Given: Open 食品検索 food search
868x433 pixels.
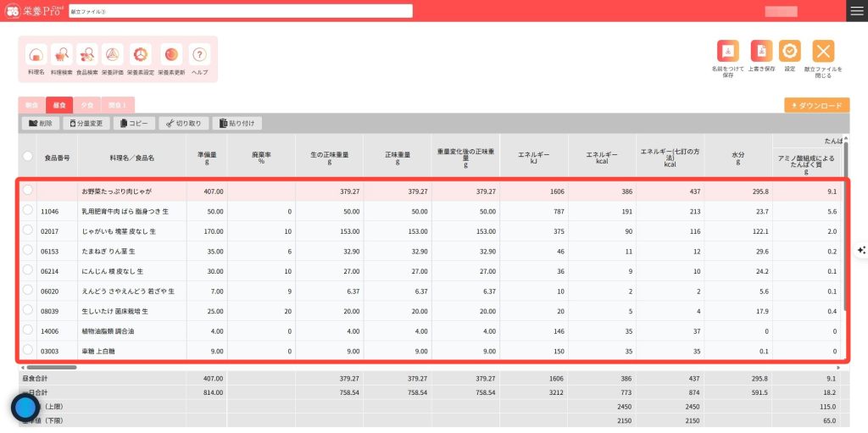Looking at the screenshot, I should [x=87, y=55].
